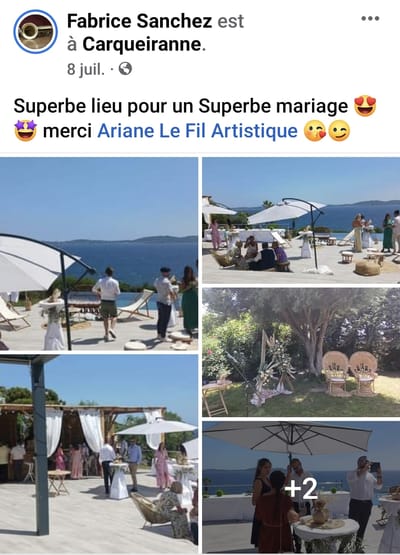This screenshot has height=555, width=400.
Task: Open photo of terrace with seated guests
Action: click(x=301, y=220)
